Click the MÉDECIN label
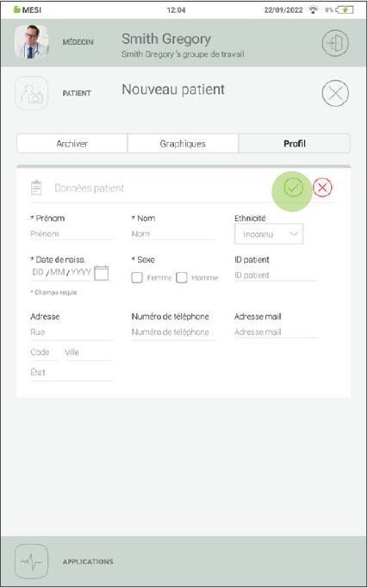The image size is (368, 588). 78,42
